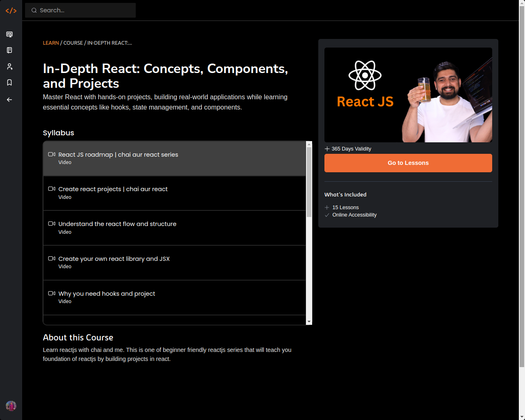Click the About this Course heading

point(78,338)
